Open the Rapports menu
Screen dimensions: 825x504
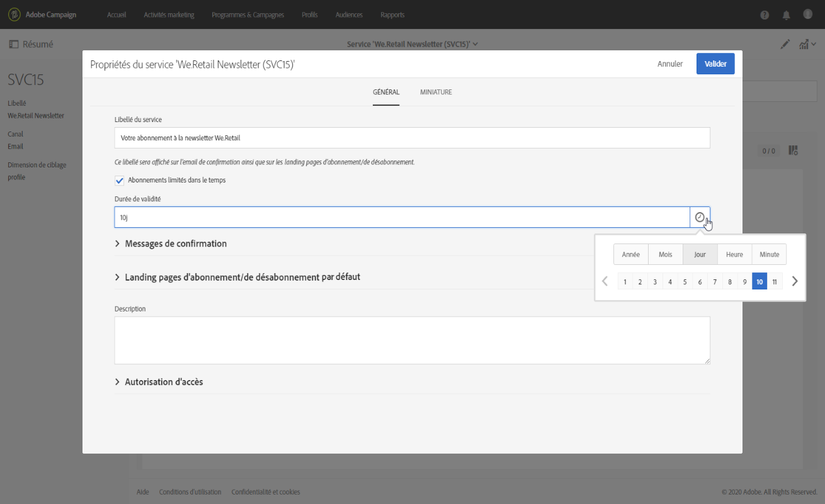point(392,15)
